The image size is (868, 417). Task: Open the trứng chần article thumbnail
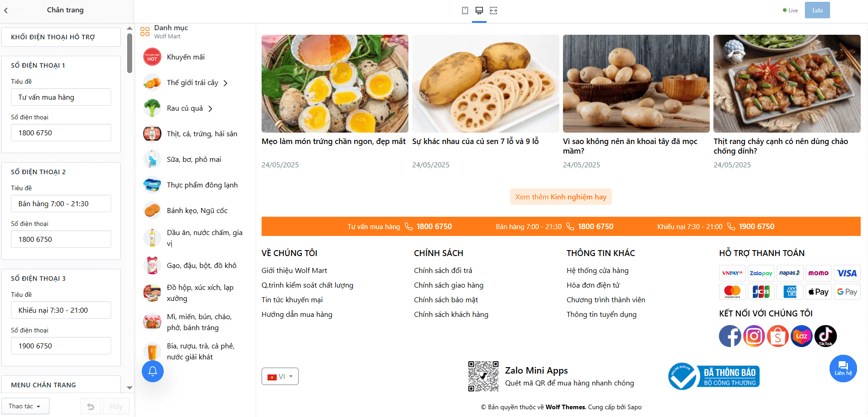(335, 84)
